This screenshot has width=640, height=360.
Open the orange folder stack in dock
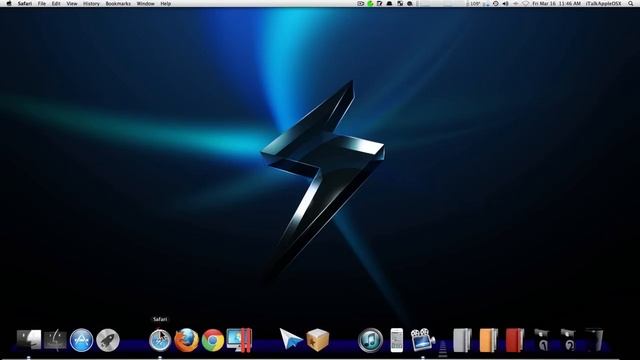pos(489,340)
